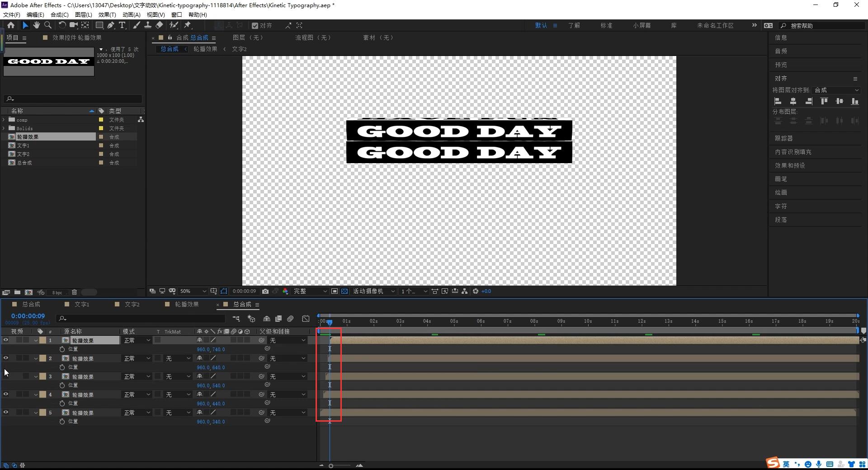Click the reset exposure icon in viewer
Image resolution: width=868 pixels, height=470 pixels.
476,291
